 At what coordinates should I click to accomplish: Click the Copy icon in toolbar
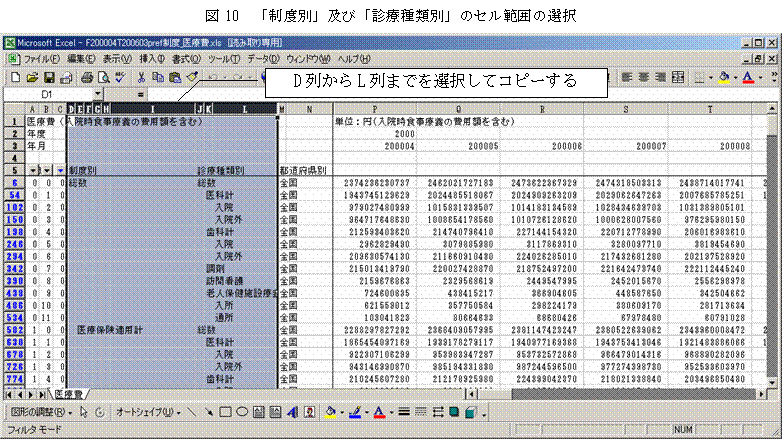(x=159, y=76)
